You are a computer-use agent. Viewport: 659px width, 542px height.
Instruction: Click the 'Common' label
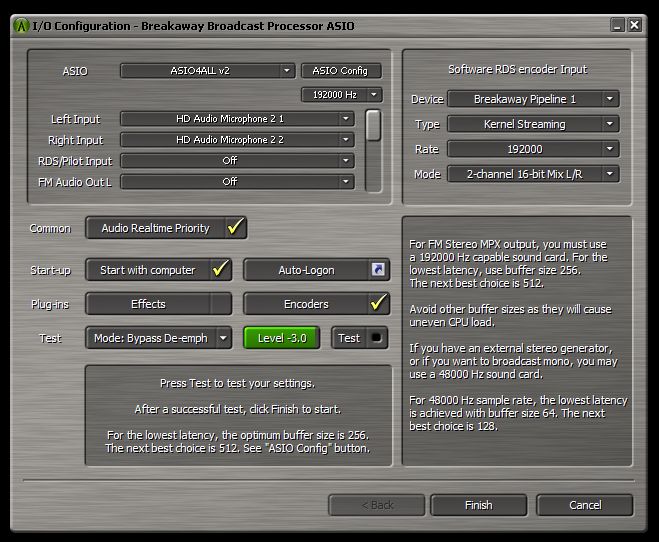[x=50, y=228]
